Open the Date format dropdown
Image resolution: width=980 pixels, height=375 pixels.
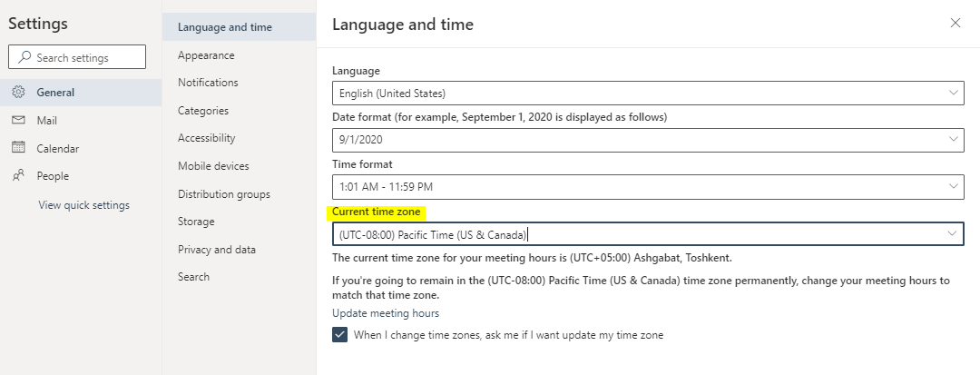(648, 139)
